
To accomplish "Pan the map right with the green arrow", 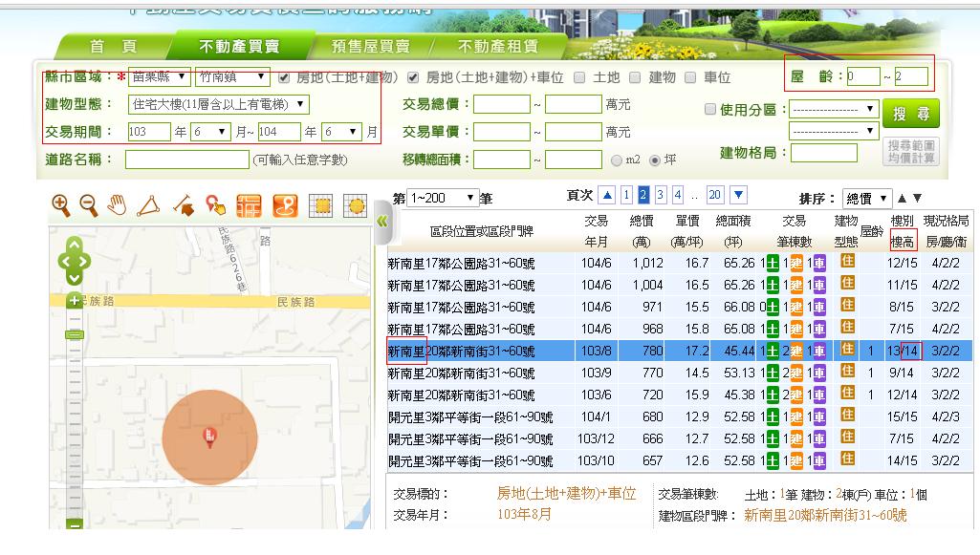I will [x=86, y=261].
